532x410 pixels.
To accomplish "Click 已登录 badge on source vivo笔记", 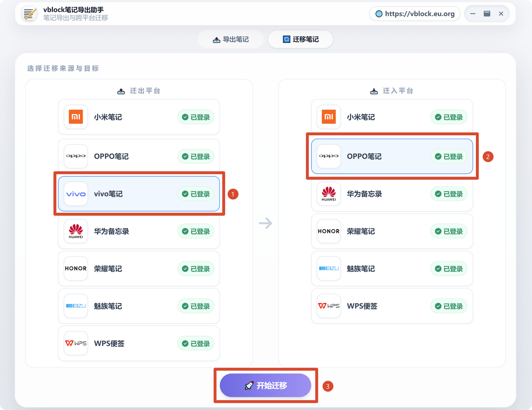I will pos(196,194).
